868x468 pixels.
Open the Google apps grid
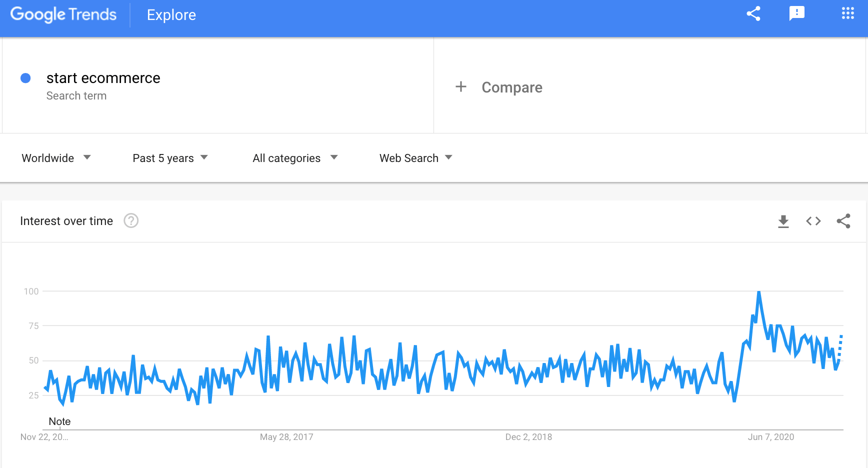(x=847, y=13)
